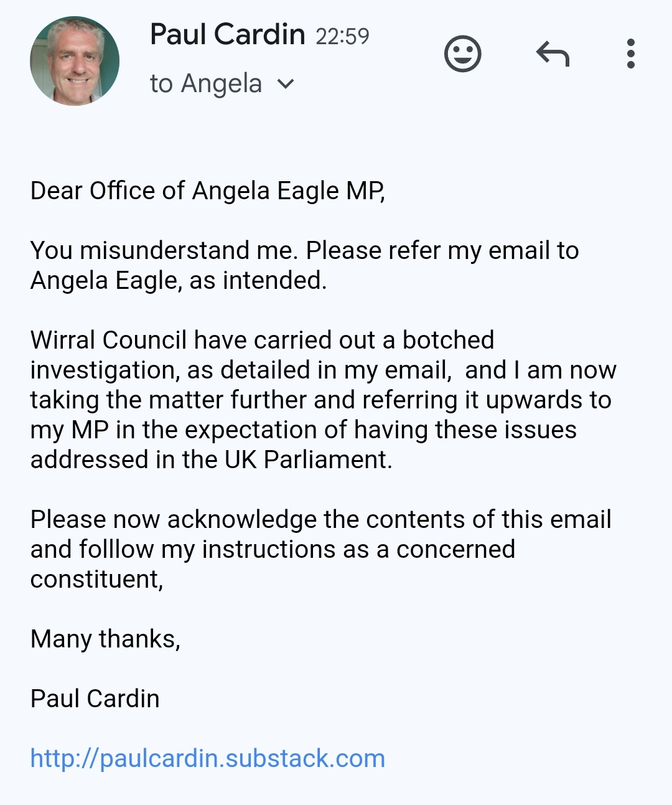Click the "Many thanks," closing line
Image resolution: width=672 pixels, height=805 pixels.
pyautogui.click(x=105, y=639)
